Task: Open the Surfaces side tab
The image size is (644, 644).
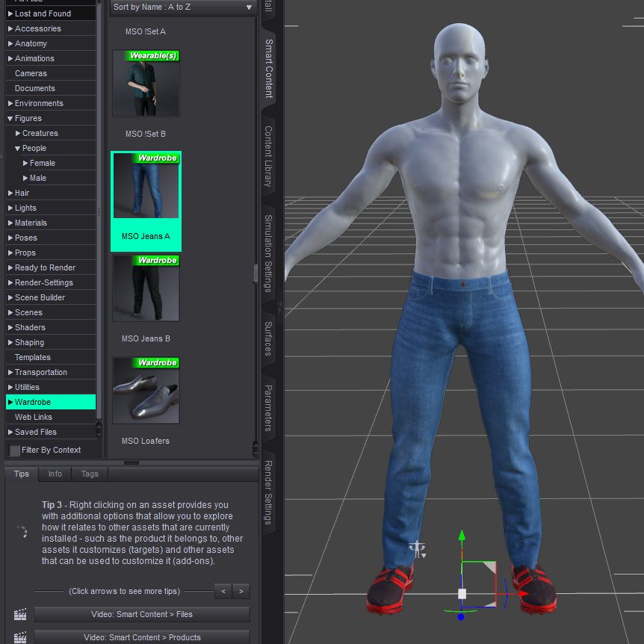Action: tap(268, 338)
